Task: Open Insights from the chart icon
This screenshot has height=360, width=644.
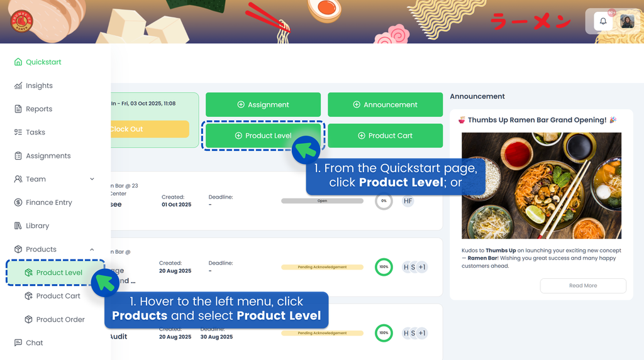Action: (x=18, y=85)
